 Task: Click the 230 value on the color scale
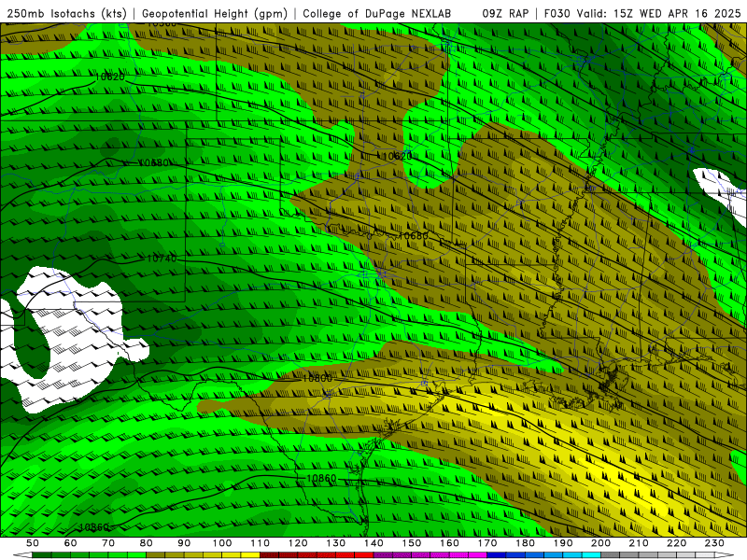714,543
